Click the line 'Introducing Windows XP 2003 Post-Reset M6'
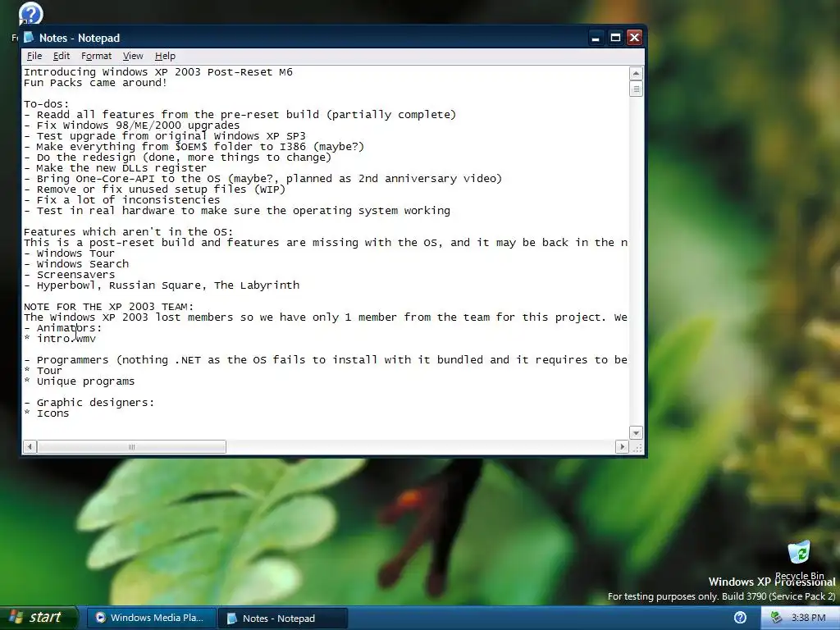The height and width of the screenshot is (630, 840). click(158, 72)
